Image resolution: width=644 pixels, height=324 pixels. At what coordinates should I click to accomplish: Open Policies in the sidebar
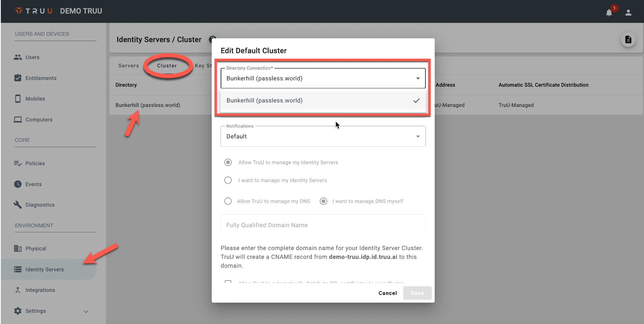(x=35, y=164)
